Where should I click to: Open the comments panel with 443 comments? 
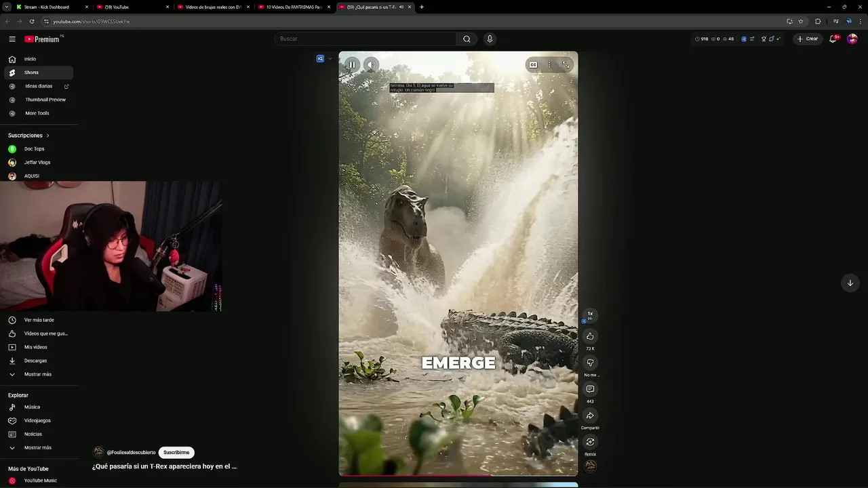pyautogui.click(x=590, y=389)
